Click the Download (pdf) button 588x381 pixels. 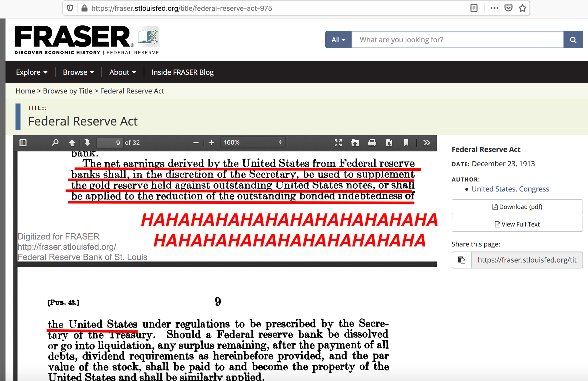(517, 207)
